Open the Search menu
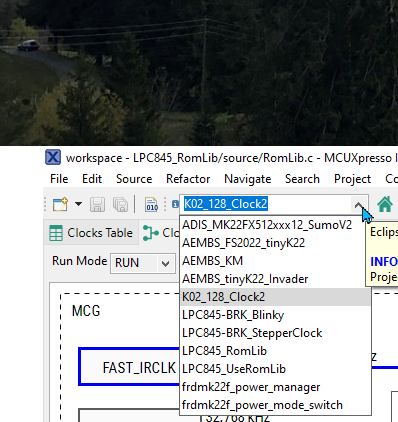The width and height of the screenshot is (398, 422). pyautogui.click(x=302, y=179)
